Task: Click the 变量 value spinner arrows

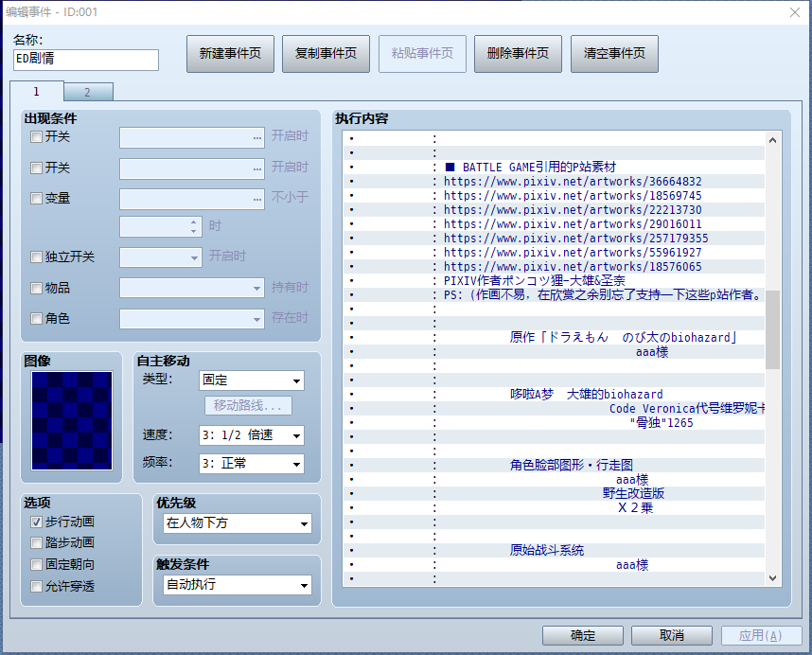Action: tap(193, 226)
